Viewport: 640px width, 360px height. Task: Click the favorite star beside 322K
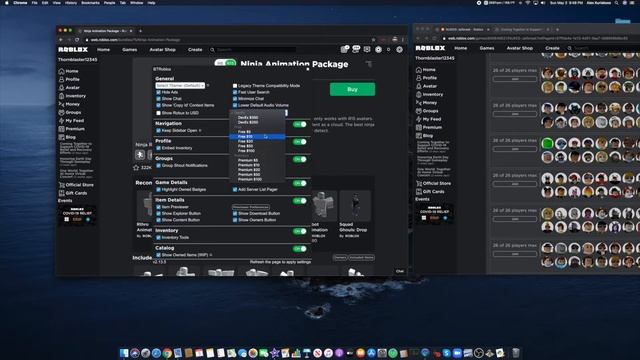click(x=136, y=167)
